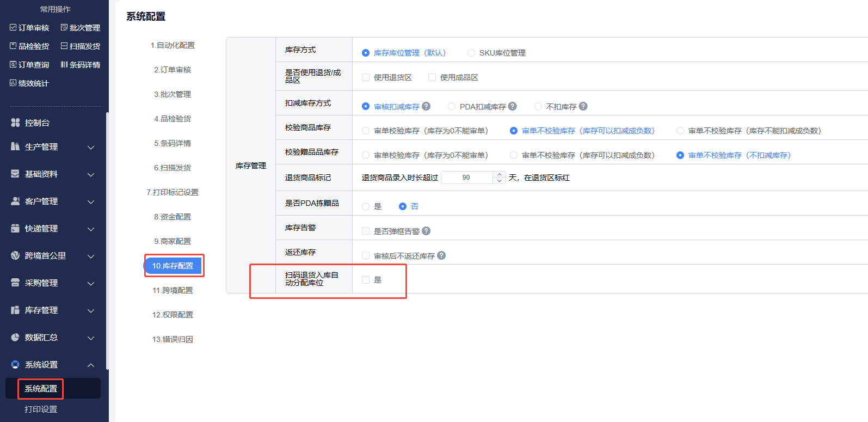Click the 客户管理 sidebar icon

[x=15, y=201]
